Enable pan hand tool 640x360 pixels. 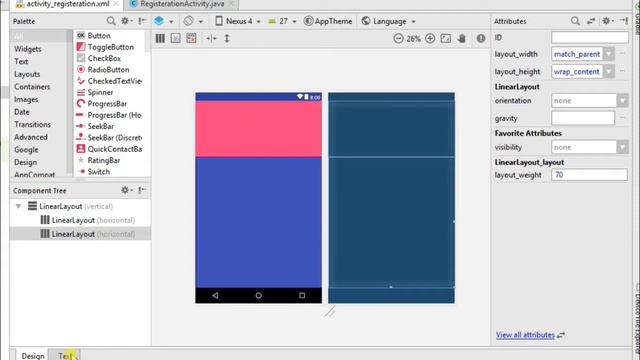(x=462, y=38)
